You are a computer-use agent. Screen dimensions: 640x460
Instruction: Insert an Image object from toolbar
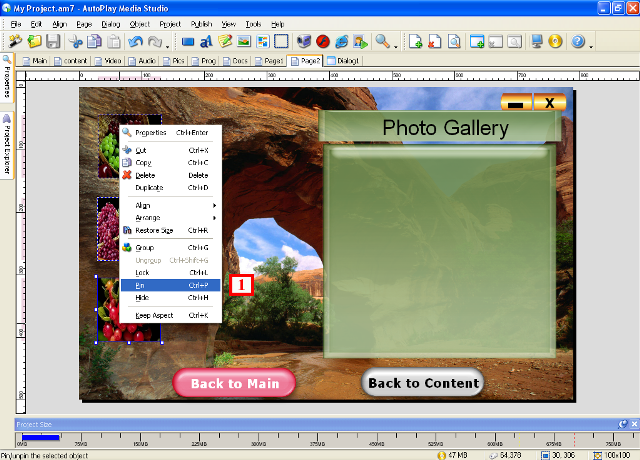click(x=244, y=42)
